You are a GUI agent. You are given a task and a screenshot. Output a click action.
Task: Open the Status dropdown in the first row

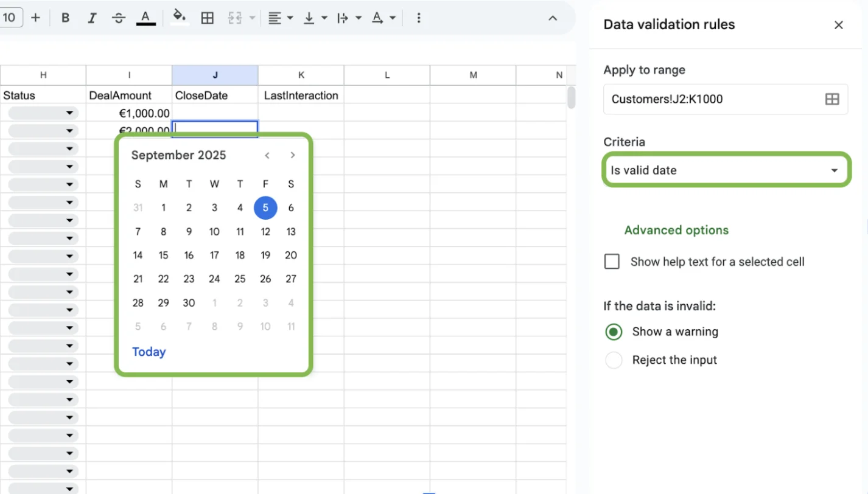[70, 113]
